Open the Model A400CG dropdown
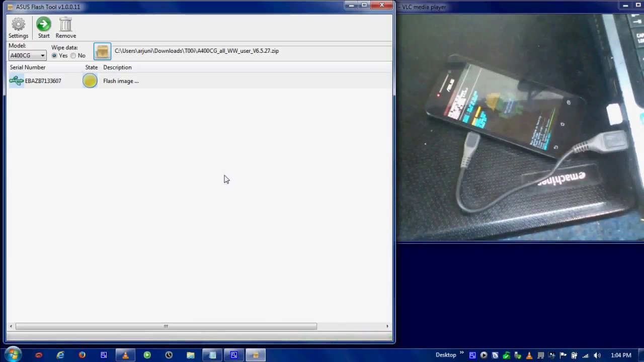 [x=28, y=55]
